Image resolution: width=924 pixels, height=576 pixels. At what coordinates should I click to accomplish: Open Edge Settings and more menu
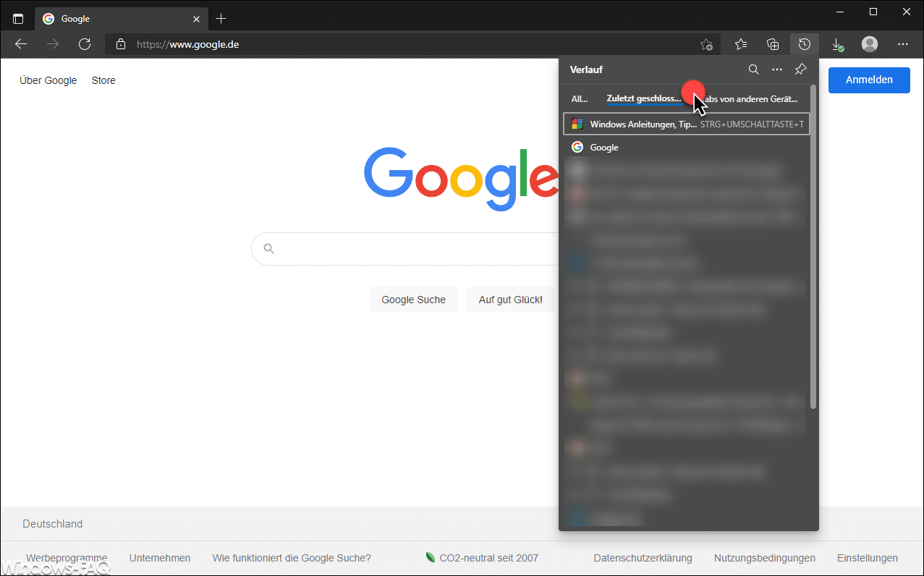[902, 44]
